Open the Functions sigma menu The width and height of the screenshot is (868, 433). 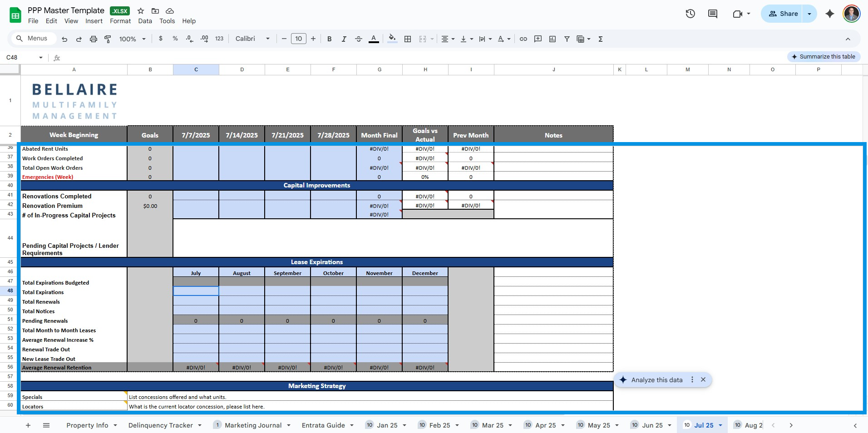pos(601,39)
